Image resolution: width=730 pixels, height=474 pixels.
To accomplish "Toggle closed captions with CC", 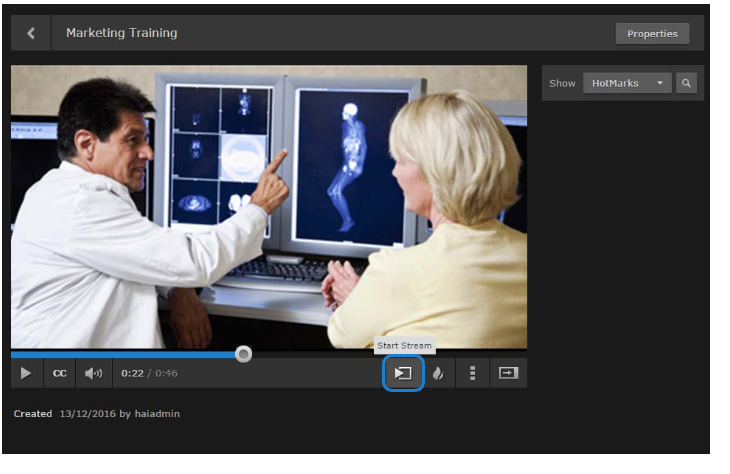I will click(x=60, y=373).
